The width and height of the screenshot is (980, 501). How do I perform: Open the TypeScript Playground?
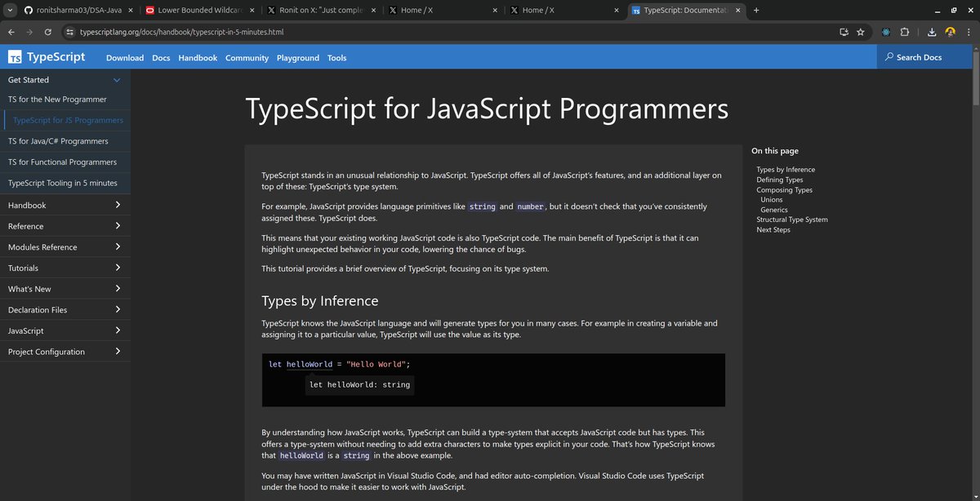click(298, 58)
